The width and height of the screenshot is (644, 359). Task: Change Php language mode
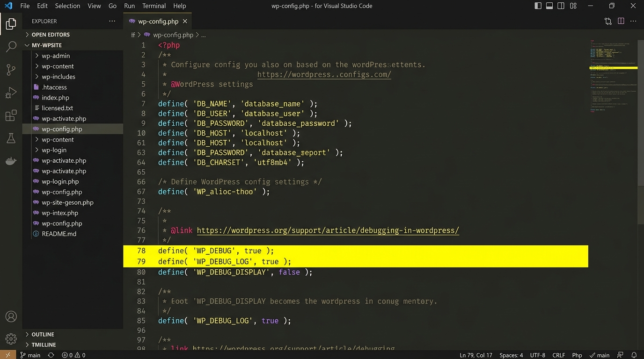click(577, 355)
